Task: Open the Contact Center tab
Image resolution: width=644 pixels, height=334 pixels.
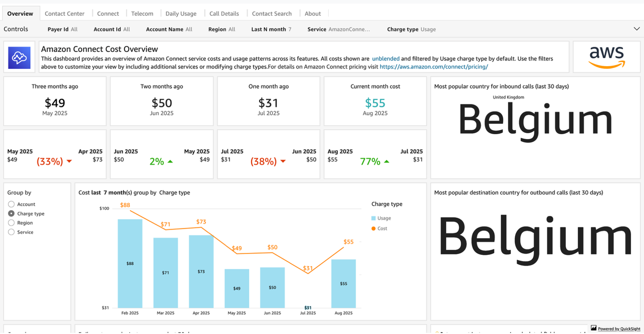Action: 65,14
